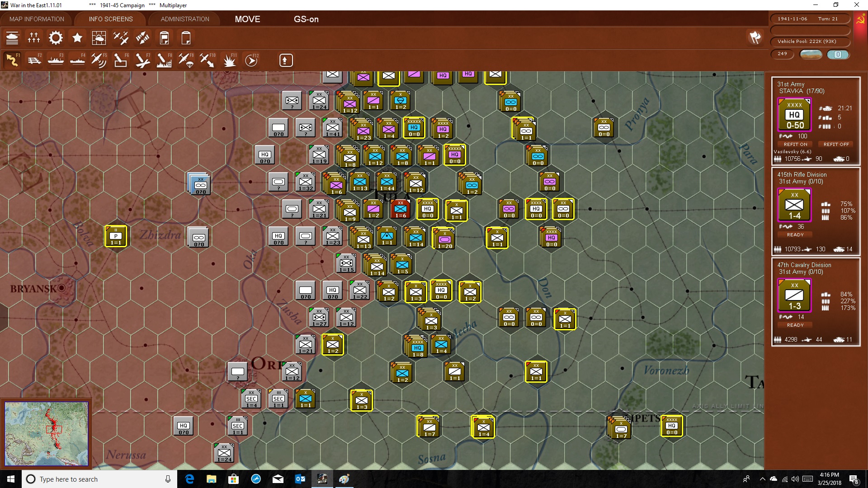Click the Windows Start button
This screenshot has height=488, width=868.
point(11,479)
